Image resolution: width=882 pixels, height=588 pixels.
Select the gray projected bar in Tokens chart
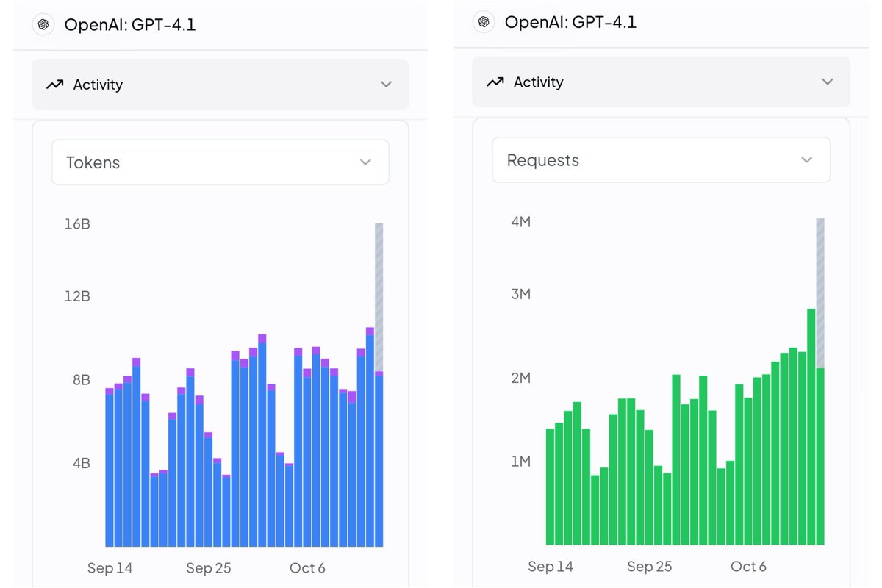coord(379,297)
